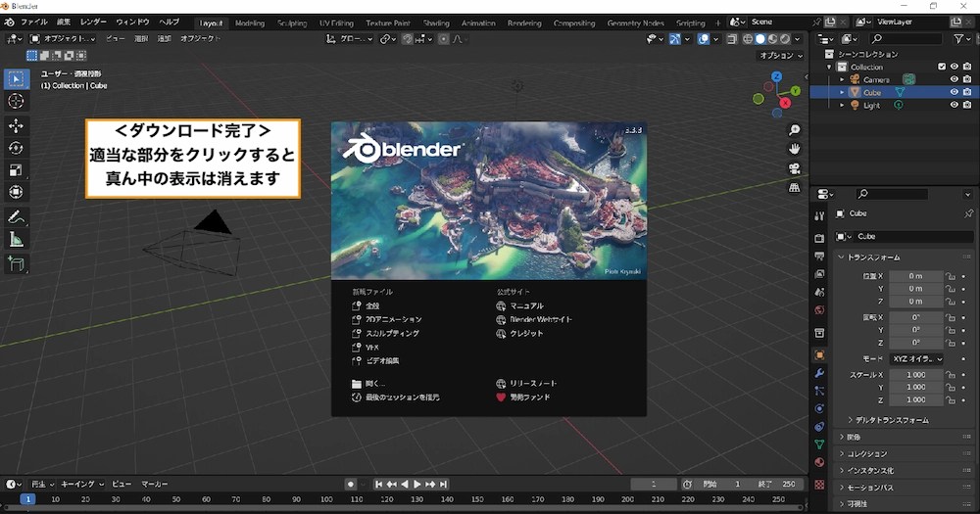Switch to the Modeling workspace tab
980x514 pixels.
point(250,23)
